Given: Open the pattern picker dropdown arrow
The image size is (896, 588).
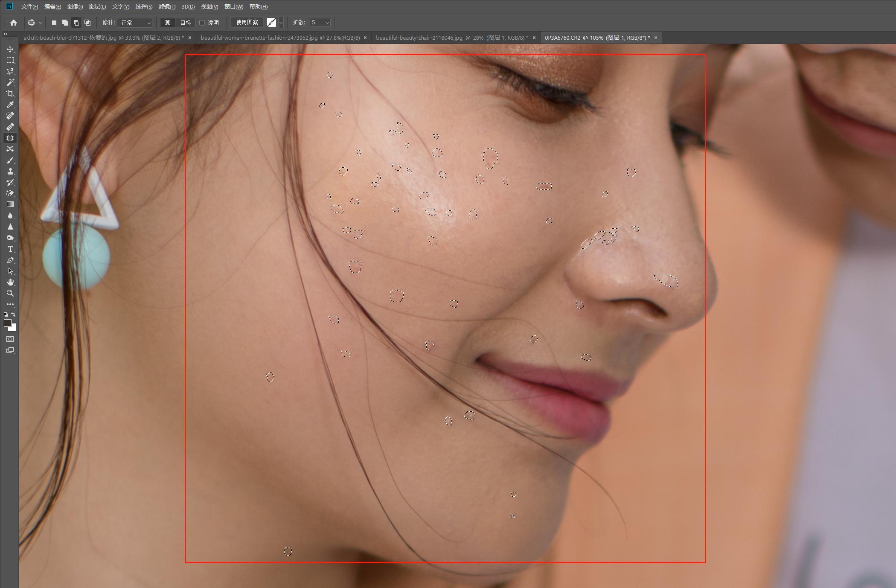Looking at the screenshot, I should pyautogui.click(x=281, y=23).
